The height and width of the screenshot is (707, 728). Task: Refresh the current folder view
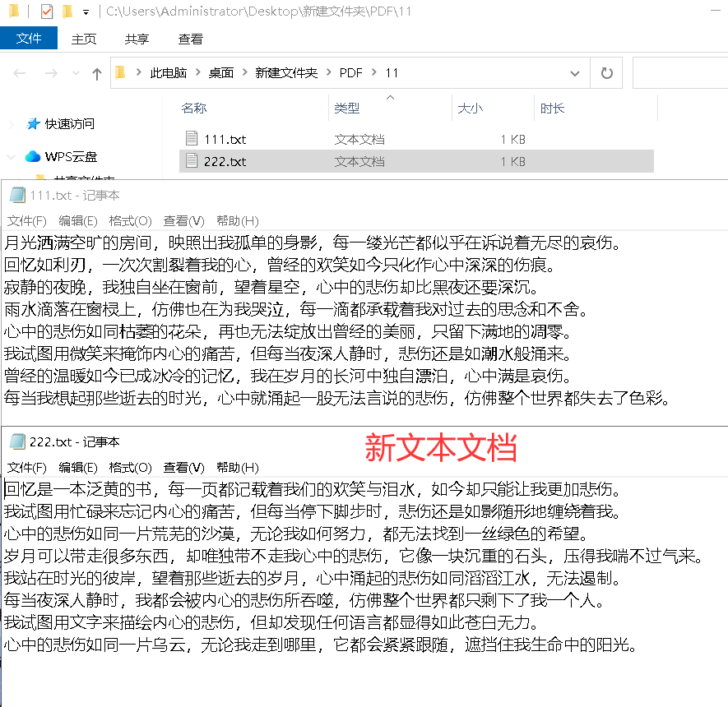tap(607, 73)
